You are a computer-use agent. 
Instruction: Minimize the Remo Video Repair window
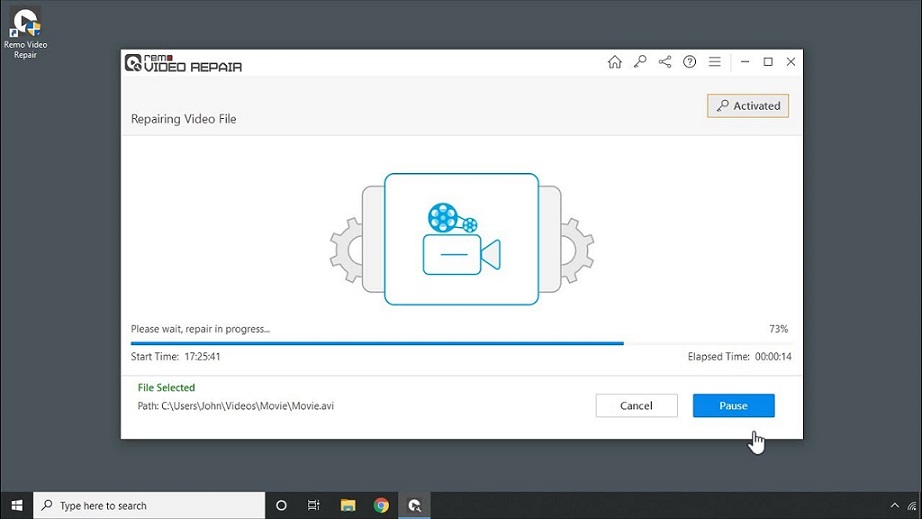[744, 62]
